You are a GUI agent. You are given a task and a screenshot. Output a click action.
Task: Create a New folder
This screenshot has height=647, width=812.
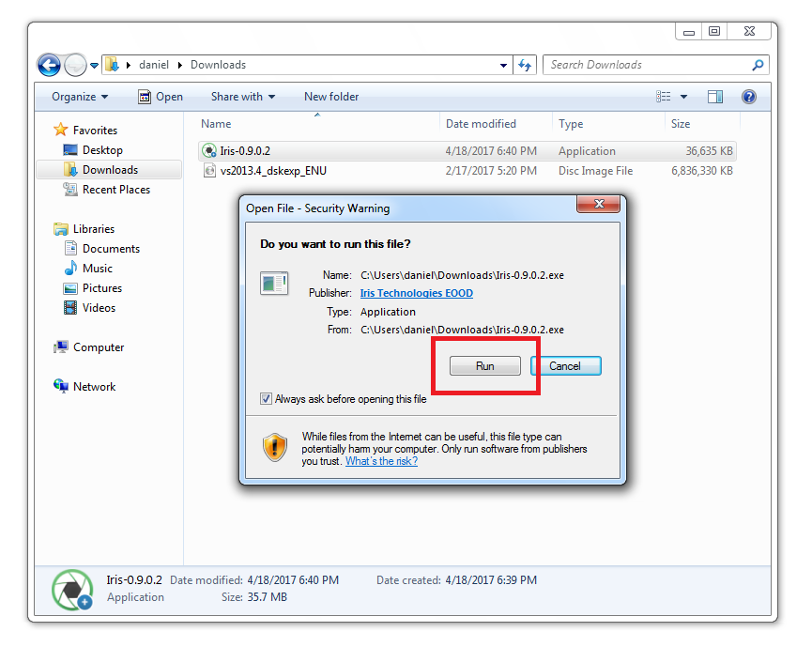coord(331,97)
